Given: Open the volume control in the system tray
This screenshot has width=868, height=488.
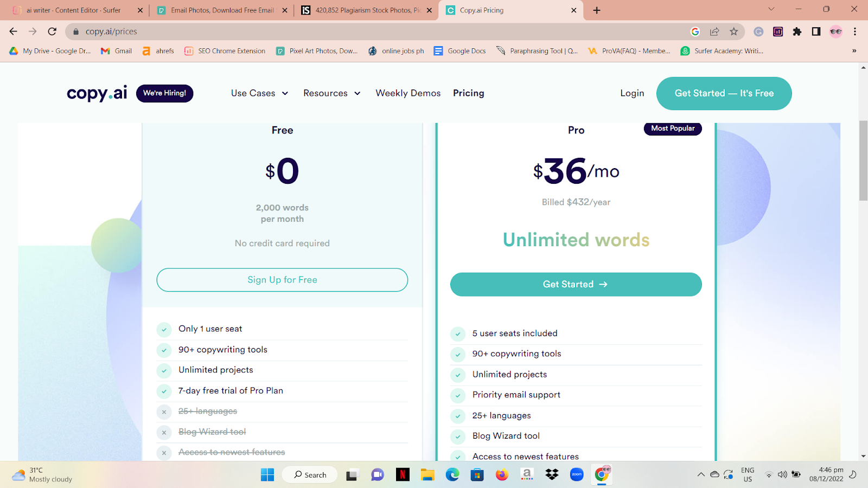Looking at the screenshot, I should pyautogui.click(x=782, y=475).
